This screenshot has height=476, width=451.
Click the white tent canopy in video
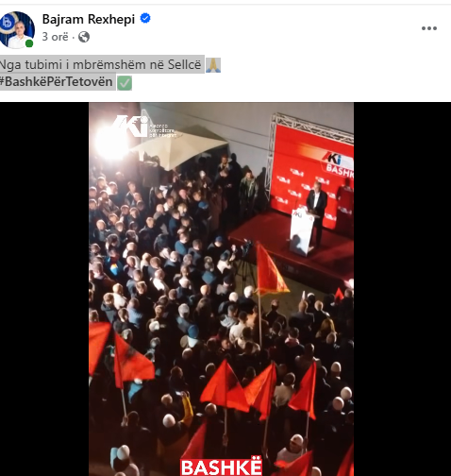(x=179, y=147)
